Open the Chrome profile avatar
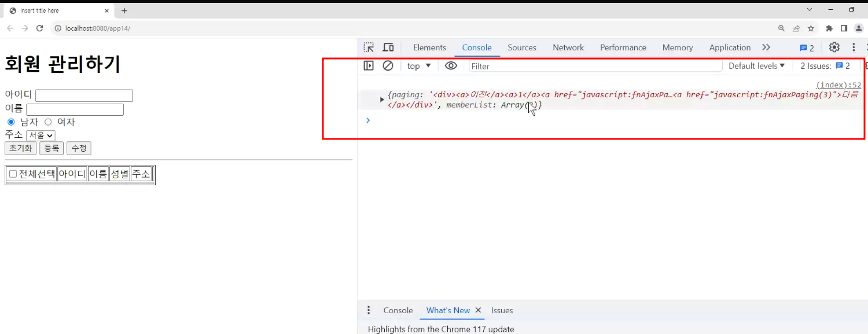868x334 pixels. point(859,28)
